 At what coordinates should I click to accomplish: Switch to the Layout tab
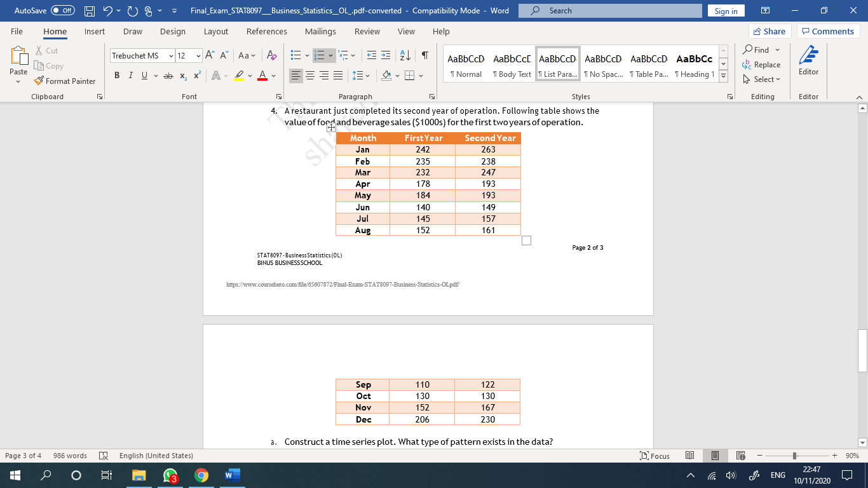[x=216, y=31]
